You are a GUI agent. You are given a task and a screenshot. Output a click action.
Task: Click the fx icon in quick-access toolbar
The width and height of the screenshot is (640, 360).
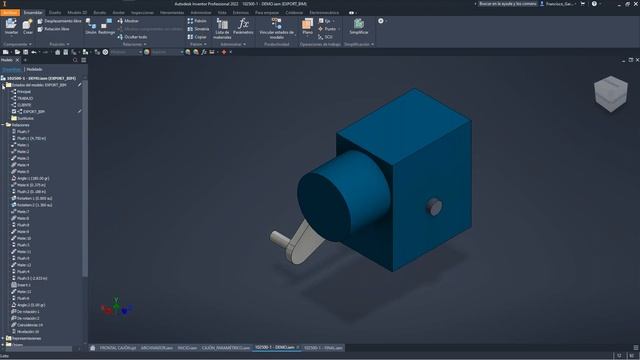click(x=204, y=52)
